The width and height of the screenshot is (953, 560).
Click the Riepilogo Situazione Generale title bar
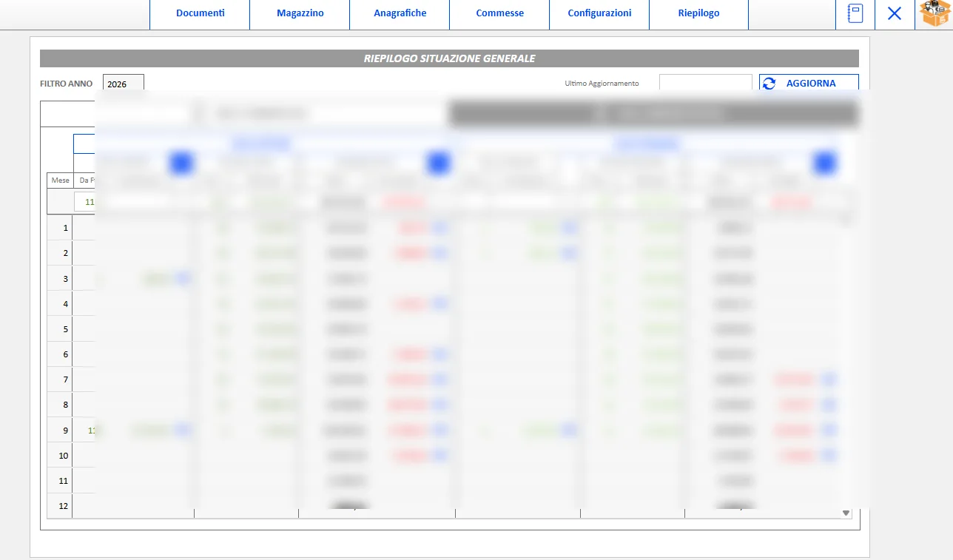(449, 58)
